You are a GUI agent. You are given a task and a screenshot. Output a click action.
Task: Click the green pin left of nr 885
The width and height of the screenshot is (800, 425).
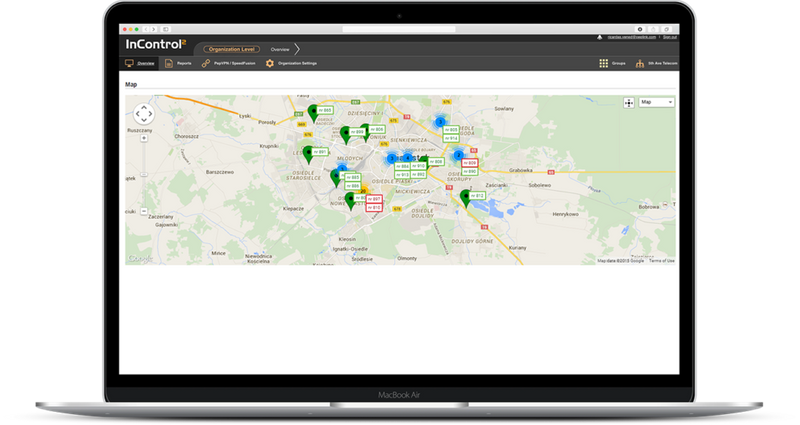point(336,177)
